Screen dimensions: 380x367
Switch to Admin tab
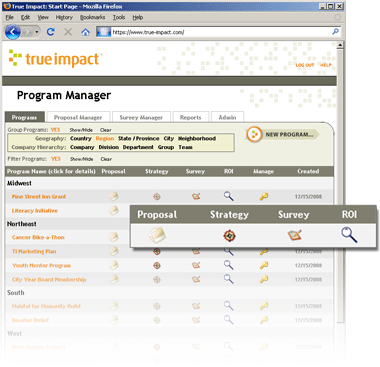[227, 117]
